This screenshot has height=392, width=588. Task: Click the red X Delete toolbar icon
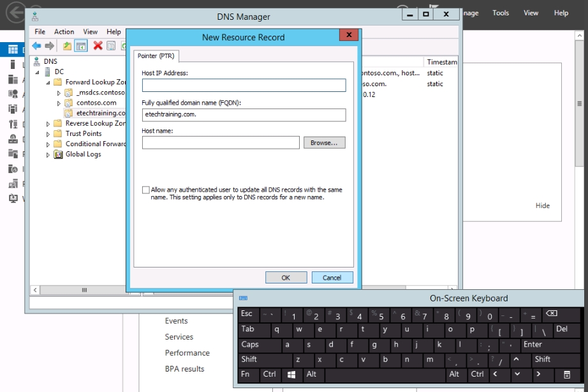[98, 45]
